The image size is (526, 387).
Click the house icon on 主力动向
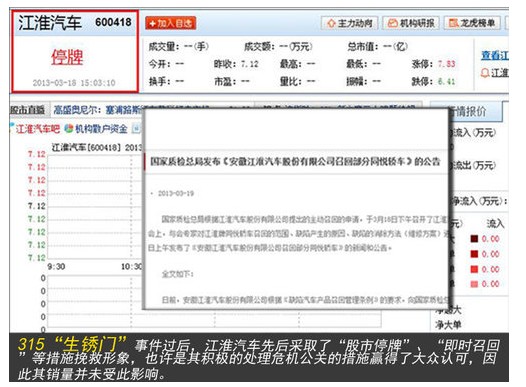click(x=331, y=23)
